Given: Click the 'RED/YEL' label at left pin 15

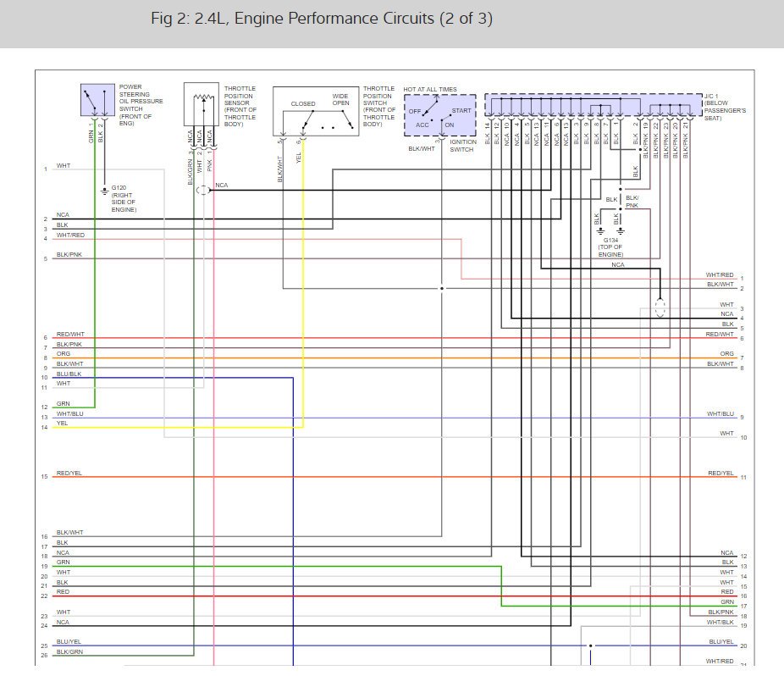Looking at the screenshot, I should pyautogui.click(x=69, y=473).
